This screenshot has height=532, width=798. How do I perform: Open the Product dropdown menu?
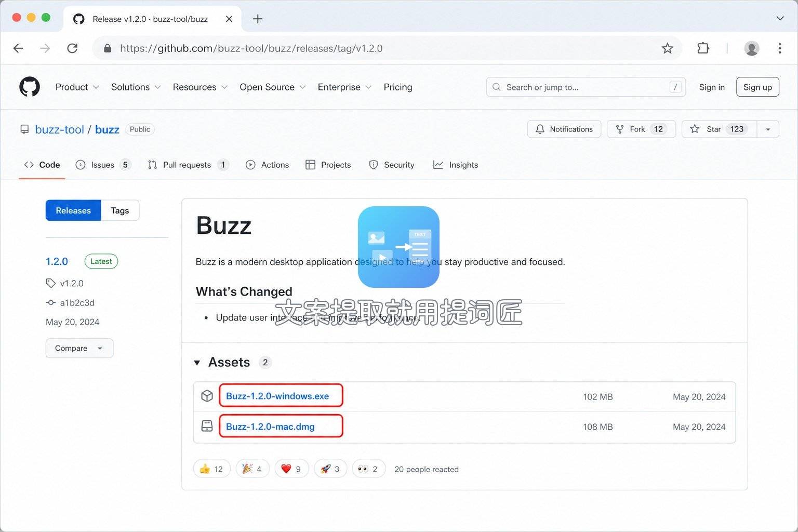click(x=77, y=87)
